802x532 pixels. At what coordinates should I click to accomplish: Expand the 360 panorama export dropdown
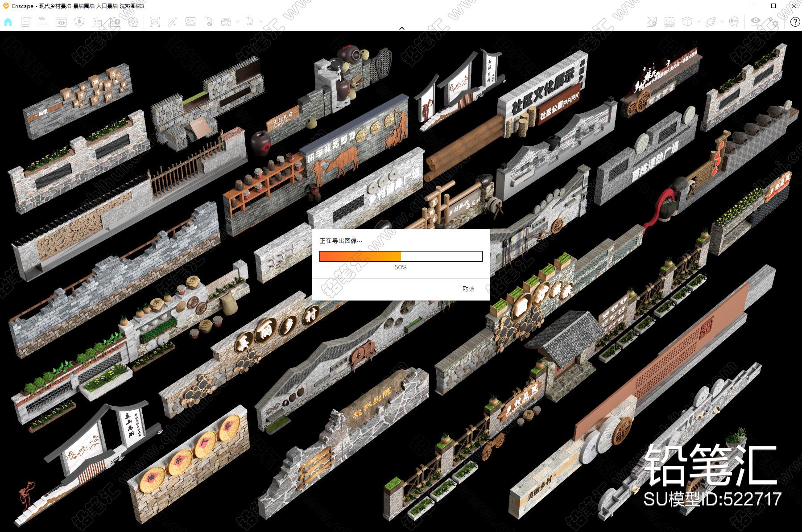[238, 21]
